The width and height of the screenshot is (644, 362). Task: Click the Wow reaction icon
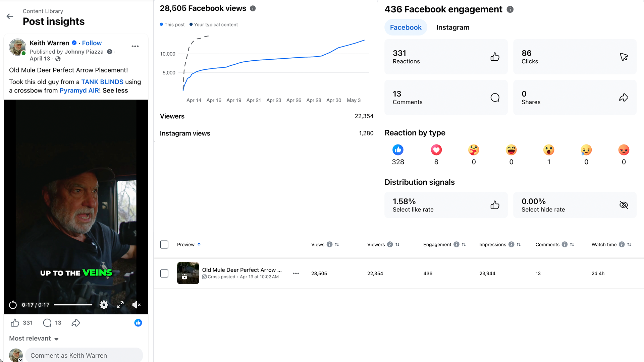[x=549, y=150]
